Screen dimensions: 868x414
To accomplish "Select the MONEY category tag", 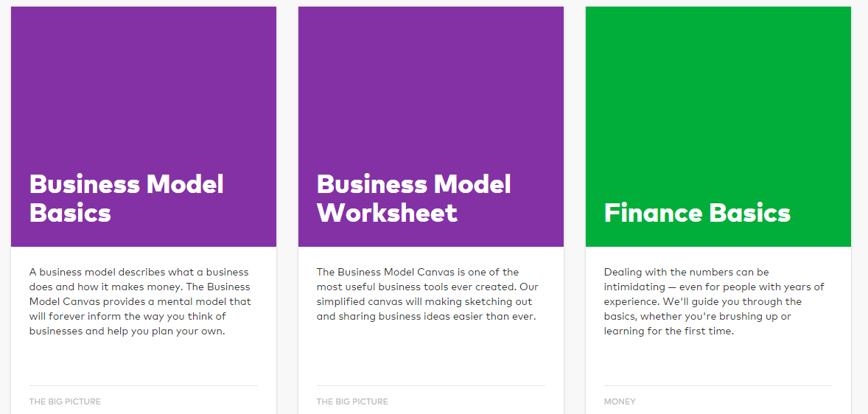I will coord(620,401).
